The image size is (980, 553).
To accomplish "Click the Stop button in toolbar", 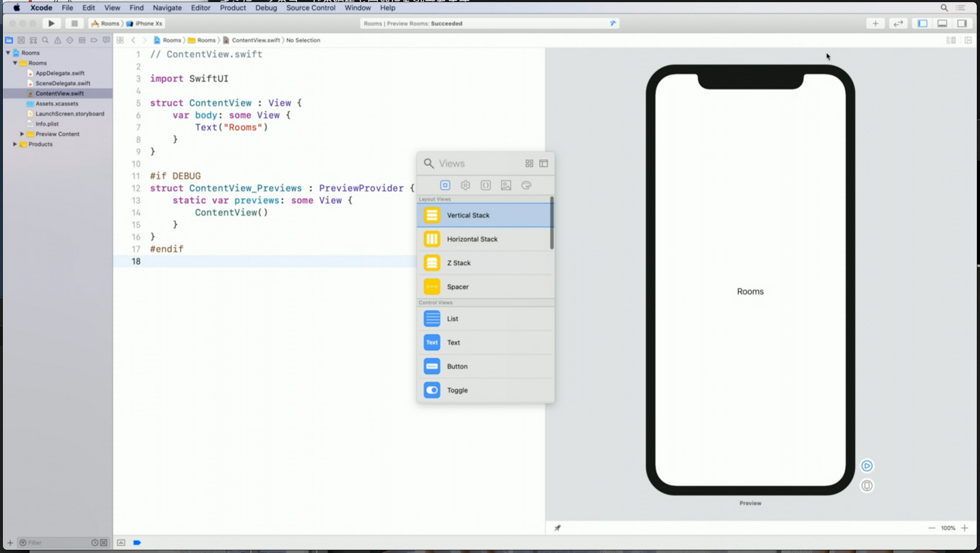I will (74, 24).
